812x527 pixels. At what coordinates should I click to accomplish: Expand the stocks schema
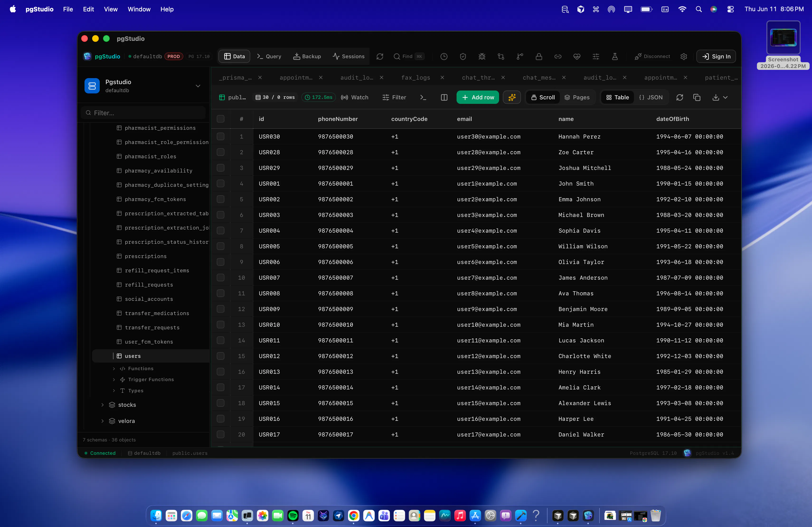(x=102, y=405)
